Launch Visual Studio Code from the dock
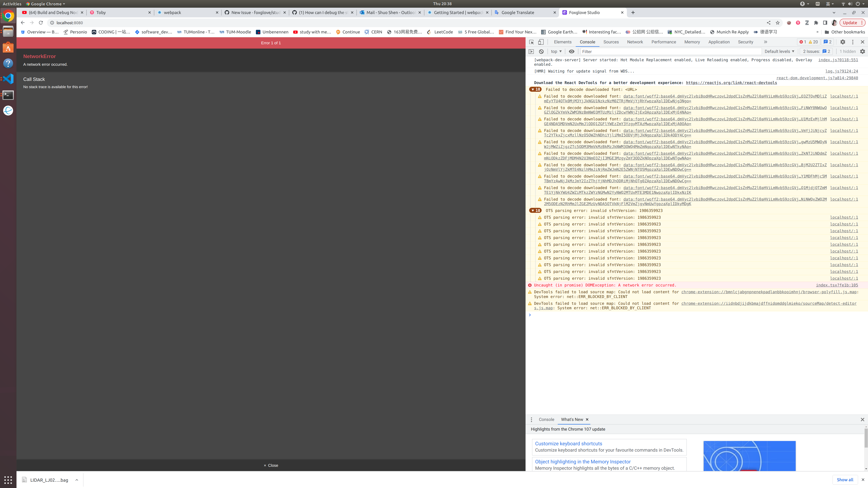Viewport: 868px width, 488px height. pos(8,79)
